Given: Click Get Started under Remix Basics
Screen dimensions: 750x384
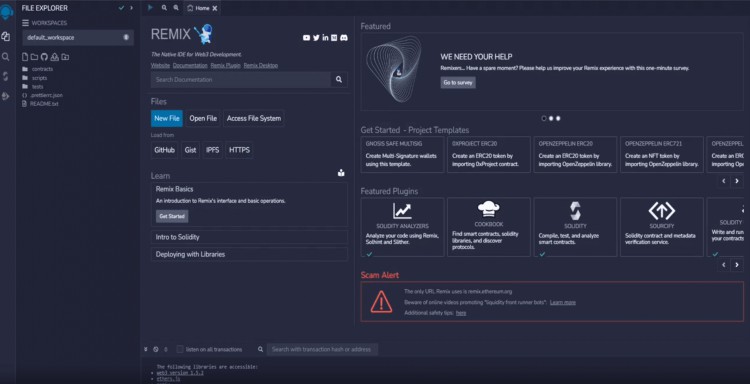Looking at the screenshot, I should click(x=172, y=216).
